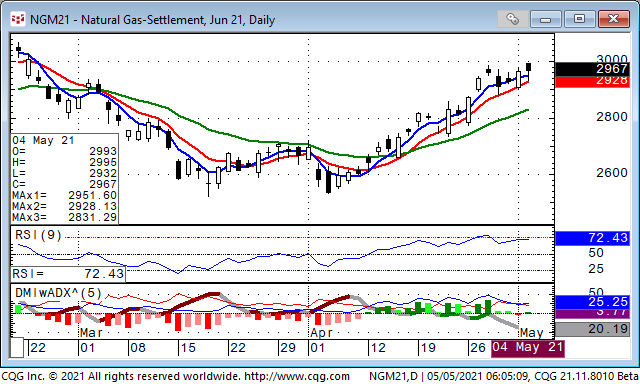Click the 12 date on time axis
This screenshot has height=384, width=640.
(378, 348)
